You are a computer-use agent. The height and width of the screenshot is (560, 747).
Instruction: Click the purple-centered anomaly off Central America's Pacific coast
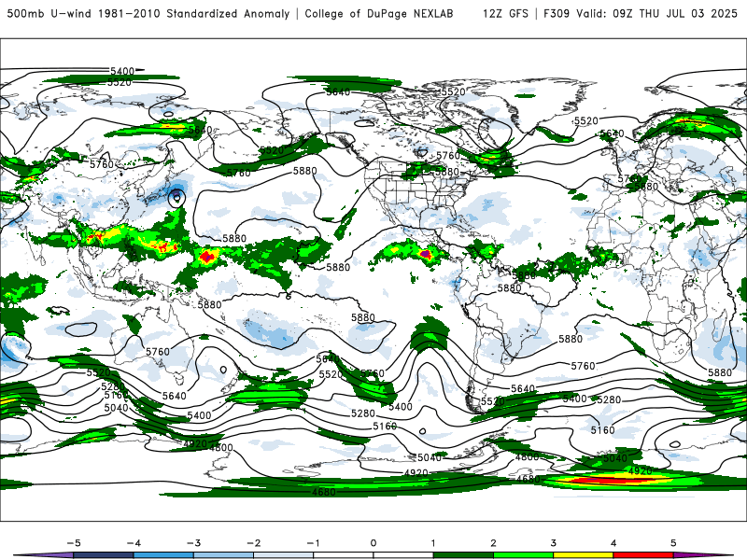(425, 255)
